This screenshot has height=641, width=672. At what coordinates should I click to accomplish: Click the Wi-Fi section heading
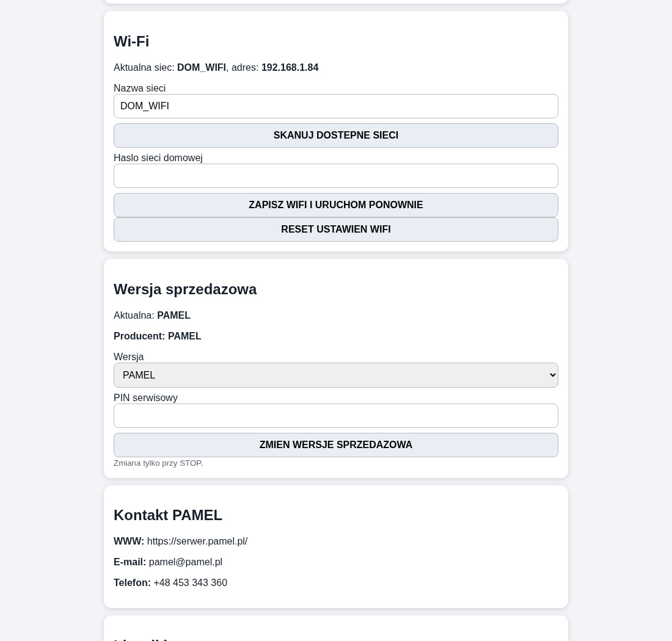pos(131,42)
